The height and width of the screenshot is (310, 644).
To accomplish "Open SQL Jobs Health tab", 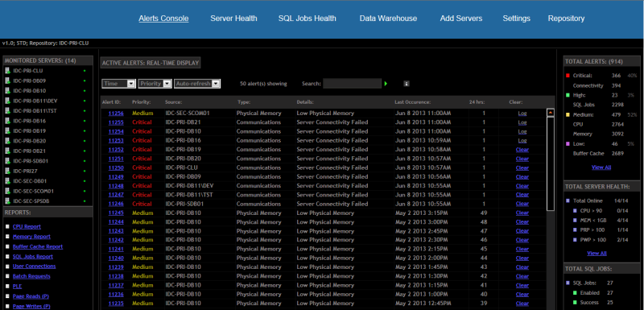I will coord(308,18).
